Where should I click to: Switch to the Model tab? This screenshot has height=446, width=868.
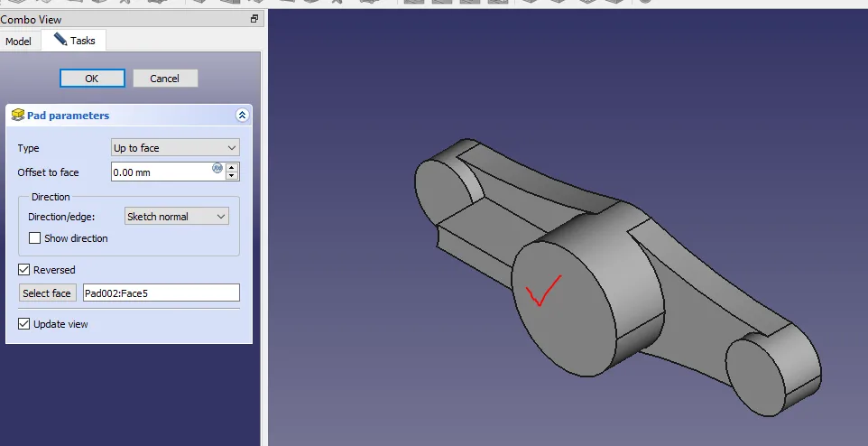[18, 42]
